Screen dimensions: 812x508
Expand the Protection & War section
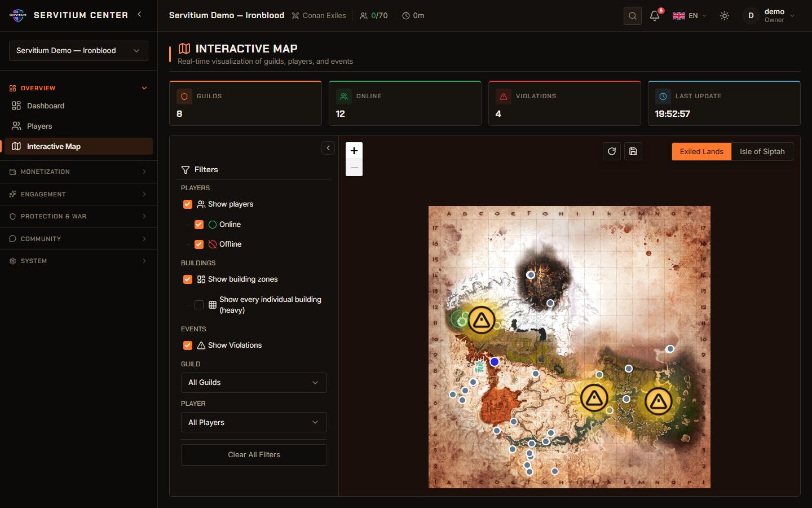(x=78, y=216)
